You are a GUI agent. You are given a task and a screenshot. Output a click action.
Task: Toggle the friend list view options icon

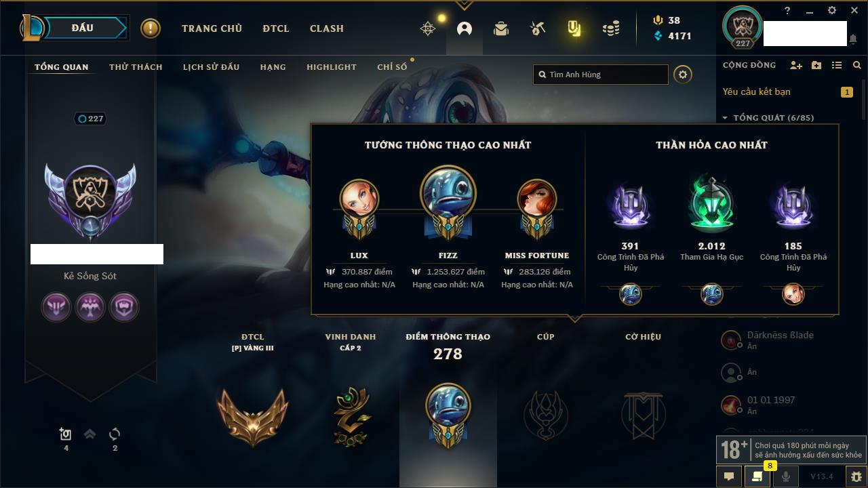[837, 65]
